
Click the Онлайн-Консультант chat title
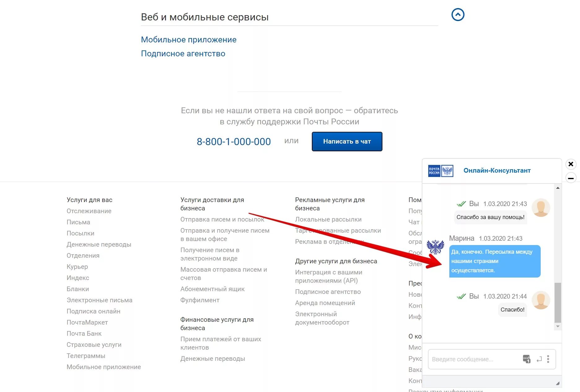[497, 170]
